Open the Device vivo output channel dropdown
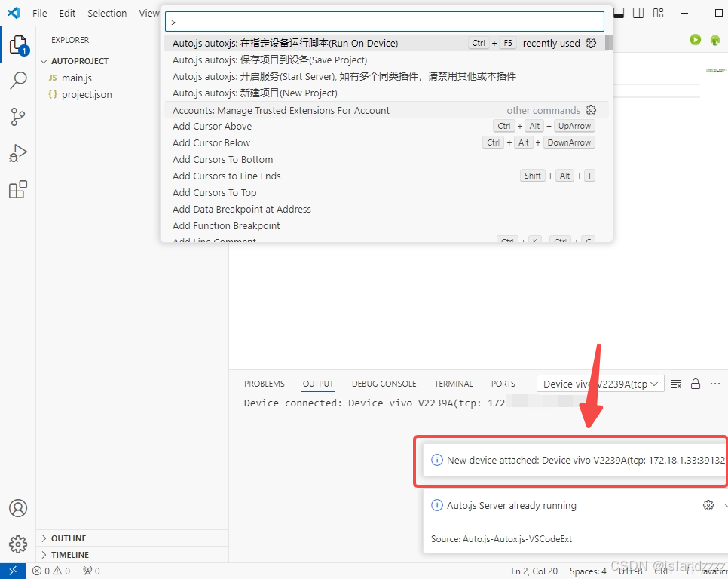The height and width of the screenshot is (579, 728). click(601, 384)
